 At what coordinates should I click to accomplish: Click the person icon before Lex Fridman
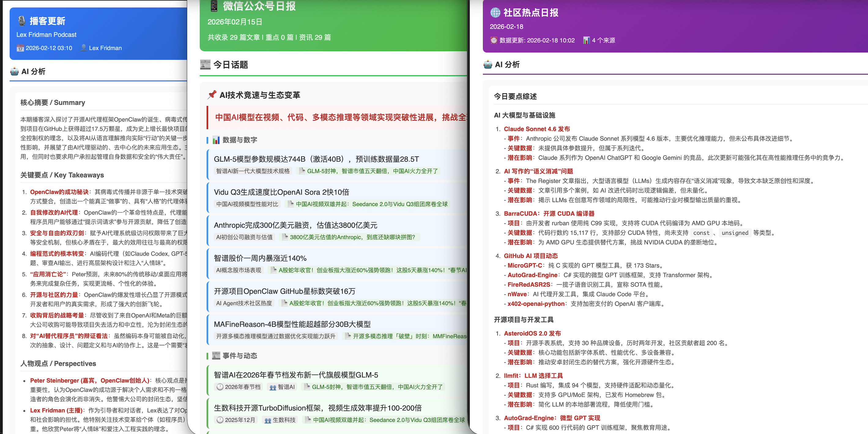[83, 48]
